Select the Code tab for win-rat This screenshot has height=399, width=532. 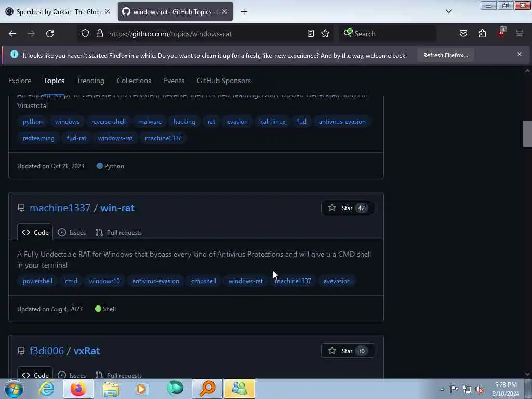point(35,232)
